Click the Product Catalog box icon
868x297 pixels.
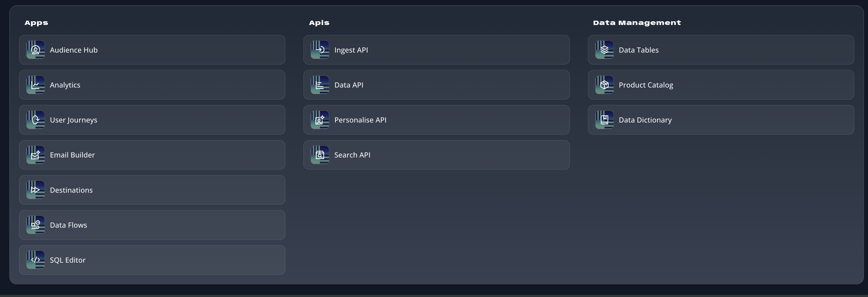point(604,85)
